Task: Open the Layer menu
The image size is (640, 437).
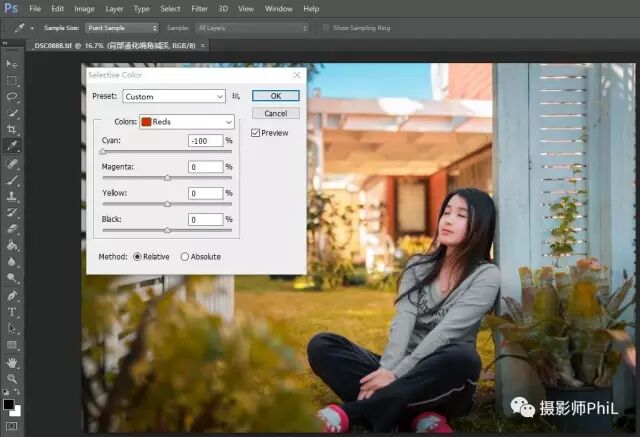Action: [114, 9]
